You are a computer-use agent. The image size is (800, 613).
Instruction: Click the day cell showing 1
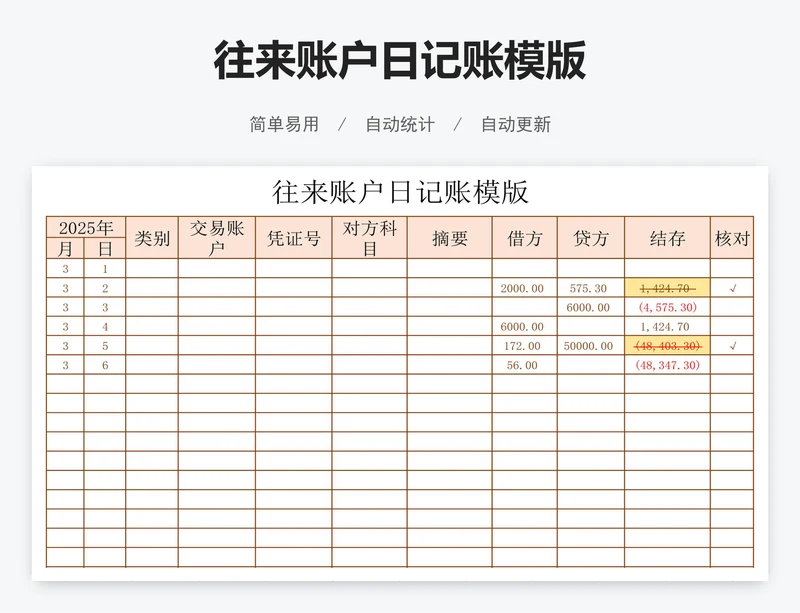click(105, 269)
